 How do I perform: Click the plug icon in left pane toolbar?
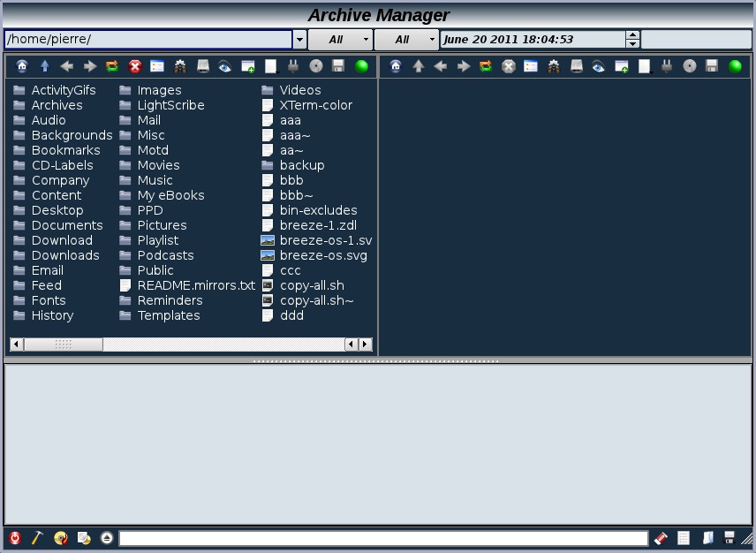pyautogui.click(x=293, y=66)
